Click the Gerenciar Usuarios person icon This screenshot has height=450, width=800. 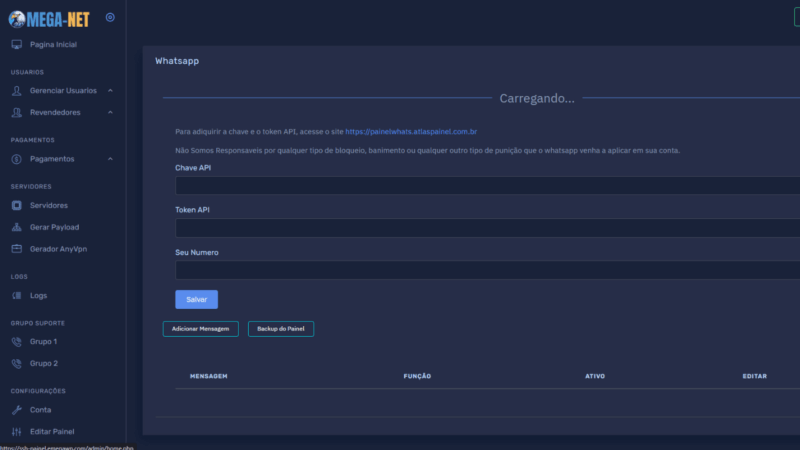17,91
